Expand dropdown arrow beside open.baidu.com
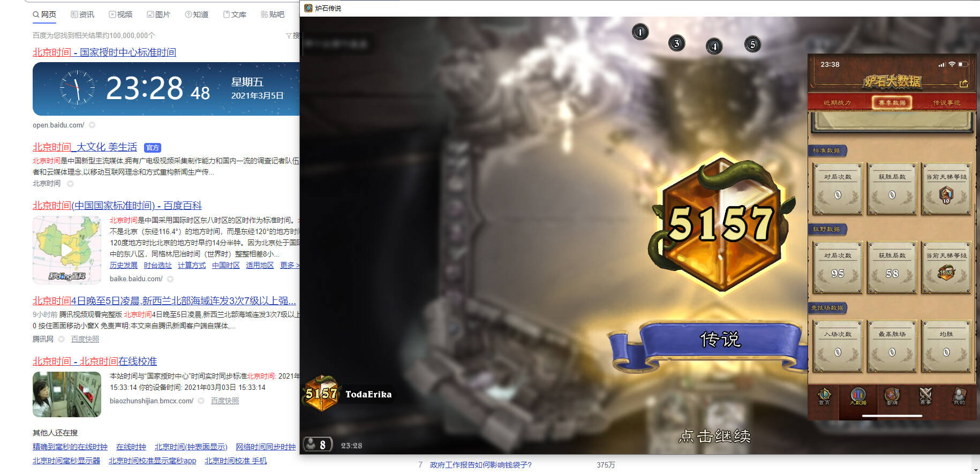 click(92, 125)
